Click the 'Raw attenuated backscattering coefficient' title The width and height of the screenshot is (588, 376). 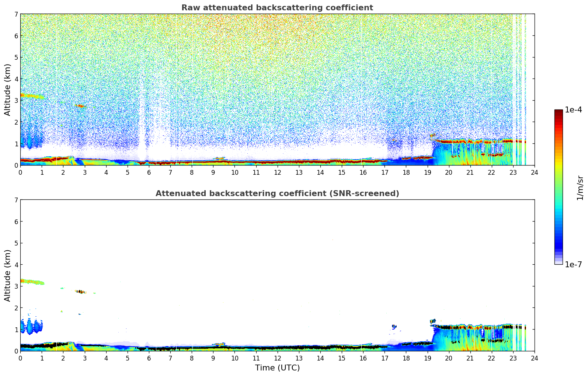pyautogui.click(x=277, y=8)
